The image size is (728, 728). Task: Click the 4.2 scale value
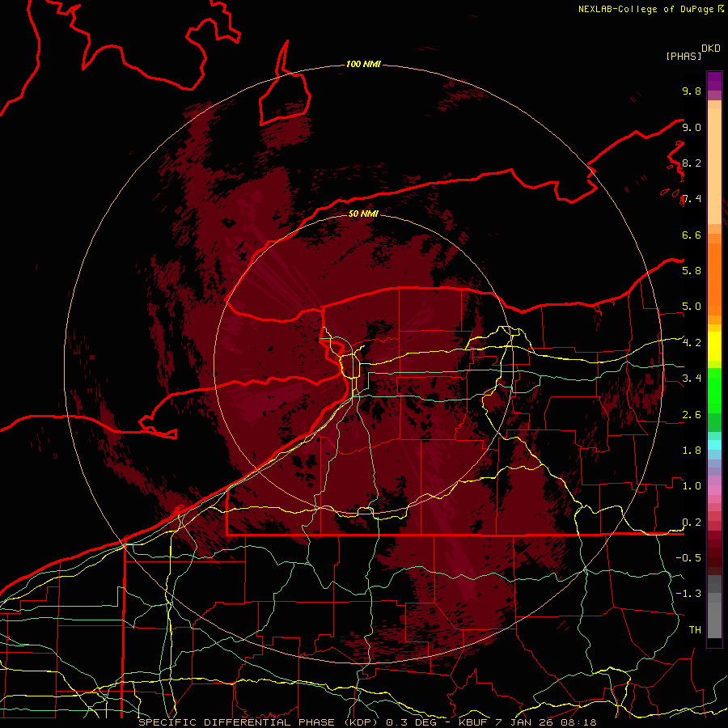692,343
